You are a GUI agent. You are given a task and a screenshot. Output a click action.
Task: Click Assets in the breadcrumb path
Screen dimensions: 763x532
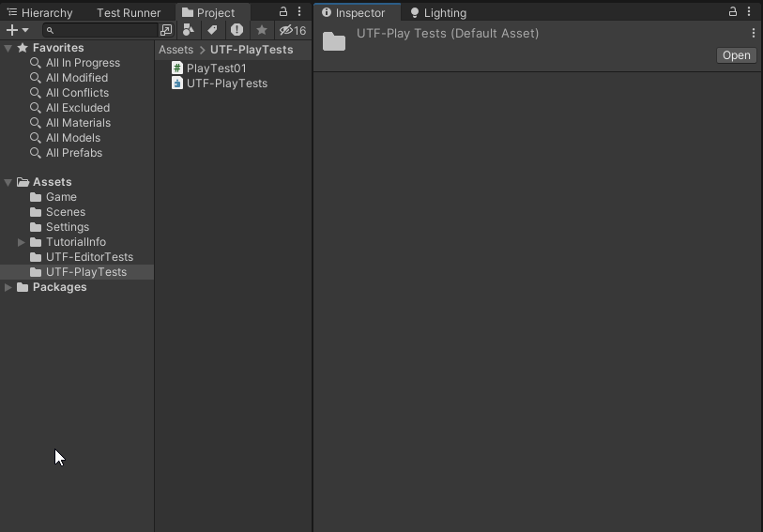(x=175, y=50)
